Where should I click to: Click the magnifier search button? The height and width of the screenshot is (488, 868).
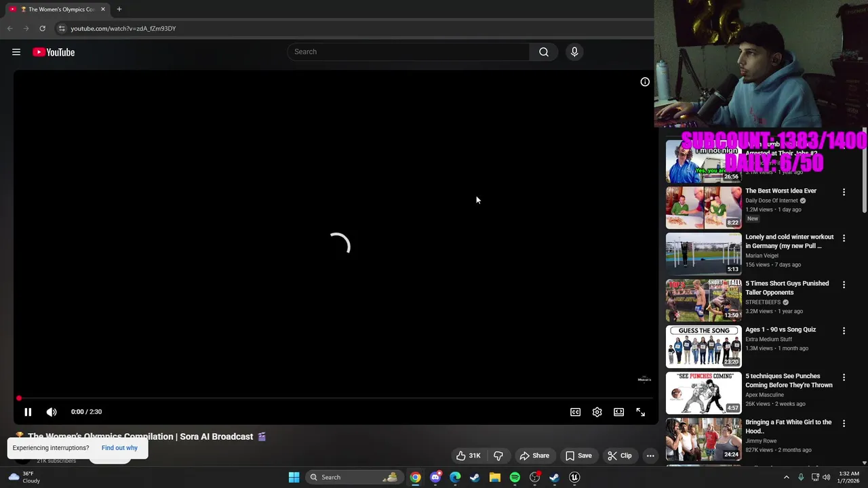point(544,52)
